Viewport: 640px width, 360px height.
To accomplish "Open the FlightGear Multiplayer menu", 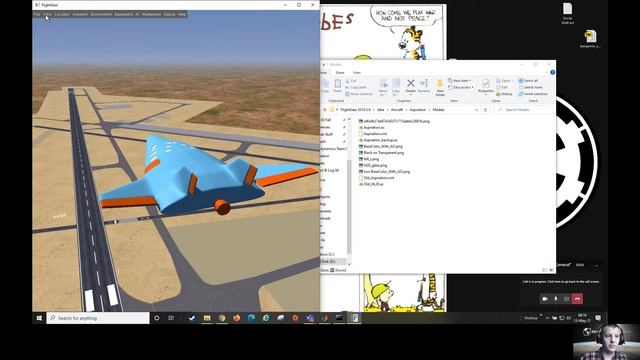I will pos(151,14).
